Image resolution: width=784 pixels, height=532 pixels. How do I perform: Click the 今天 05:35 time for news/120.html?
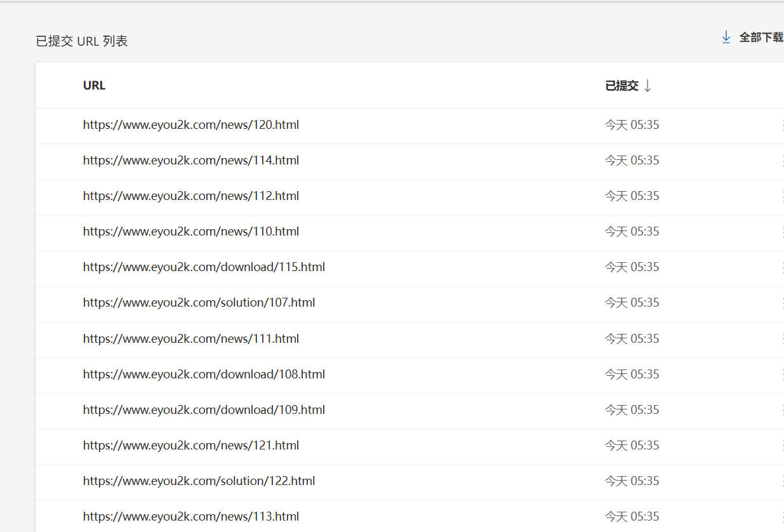pyautogui.click(x=632, y=125)
